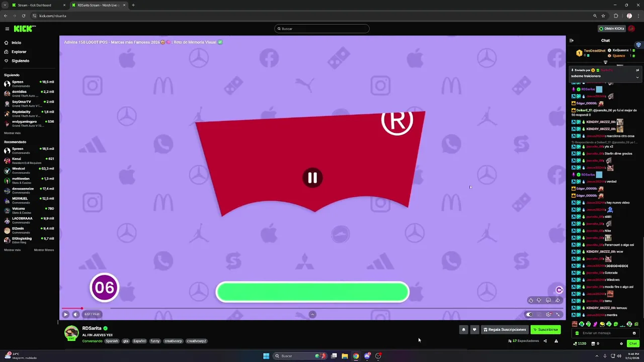
Task: Open Chrome from Windows taskbar
Action: pos(356,356)
